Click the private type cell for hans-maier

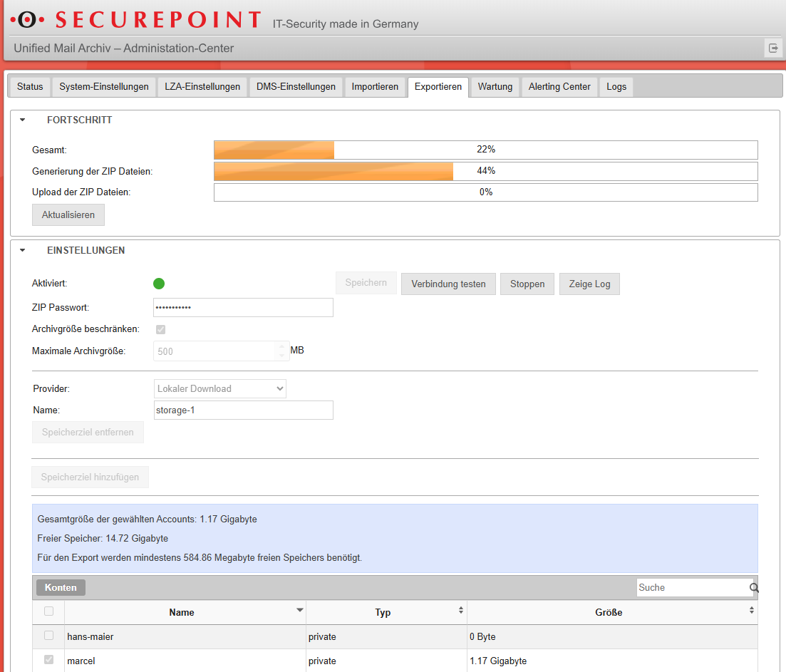click(386, 637)
